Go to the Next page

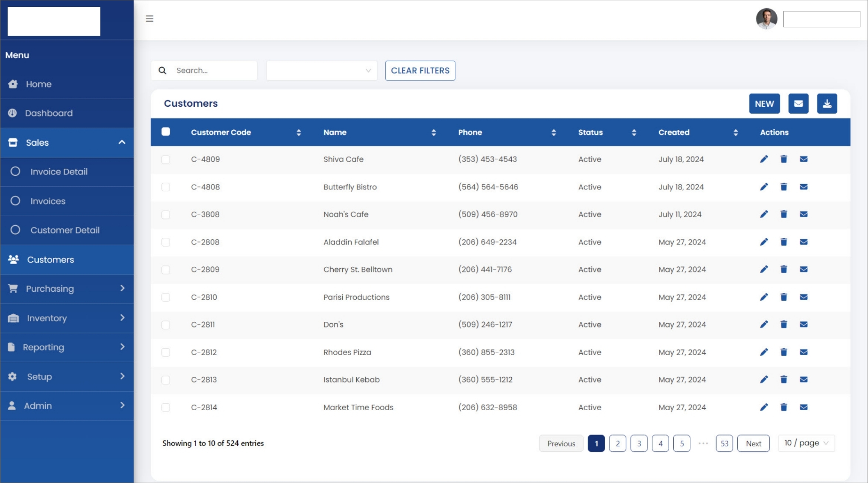click(x=753, y=443)
